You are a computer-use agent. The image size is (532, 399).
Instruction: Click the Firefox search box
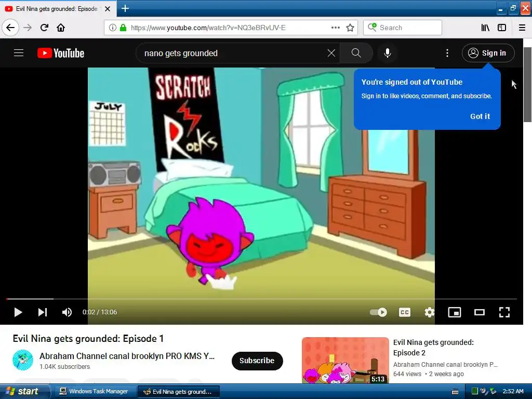[403, 28]
